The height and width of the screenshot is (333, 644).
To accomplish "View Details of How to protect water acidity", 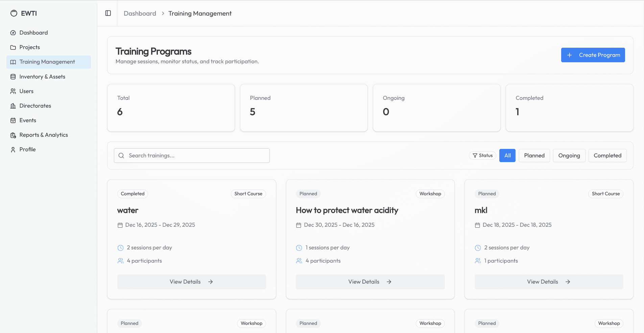I will (x=370, y=282).
